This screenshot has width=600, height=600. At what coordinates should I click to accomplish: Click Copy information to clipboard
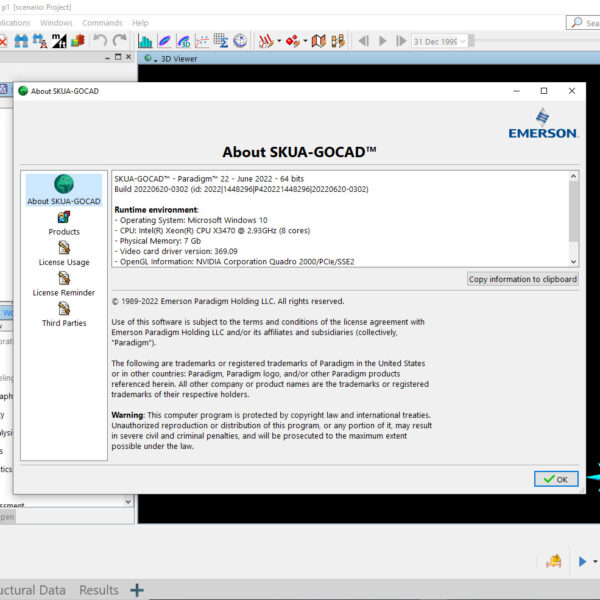pyautogui.click(x=522, y=279)
